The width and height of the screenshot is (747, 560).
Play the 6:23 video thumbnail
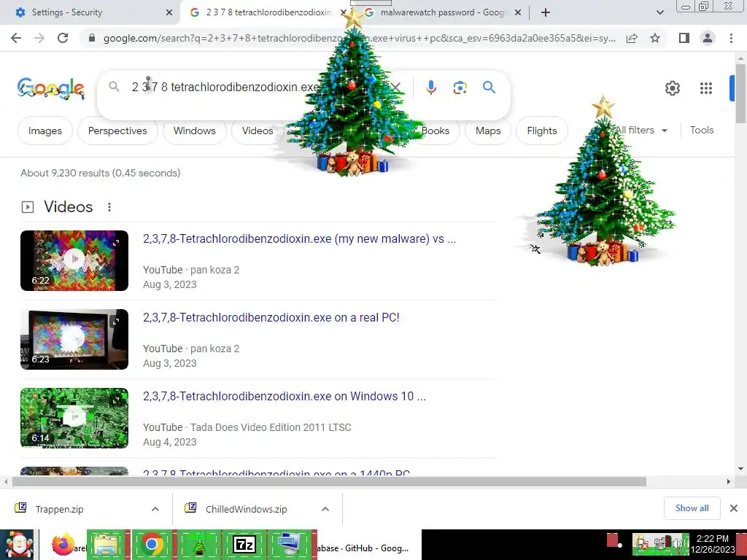click(74, 340)
